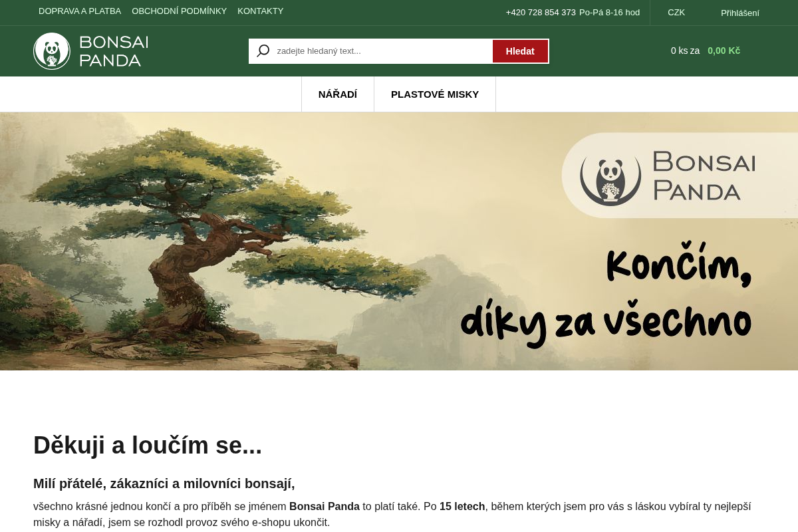Viewport: 798px width, 532px height.
Task: Open the Doprava a platba page
Action: point(80,11)
